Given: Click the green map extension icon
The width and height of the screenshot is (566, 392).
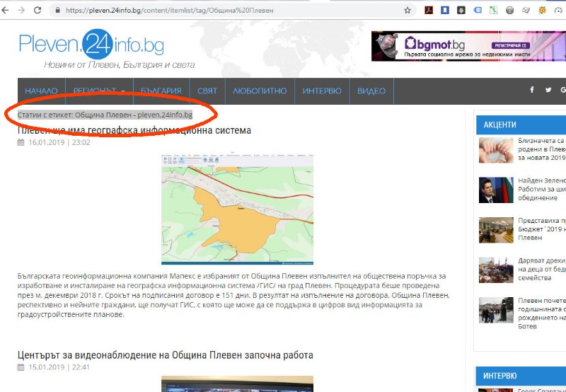Looking at the screenshot, I should click(x=493, y=10).
